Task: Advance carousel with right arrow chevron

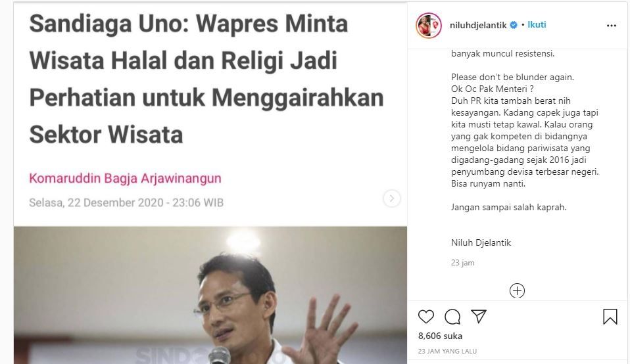Action: (392, 198)
